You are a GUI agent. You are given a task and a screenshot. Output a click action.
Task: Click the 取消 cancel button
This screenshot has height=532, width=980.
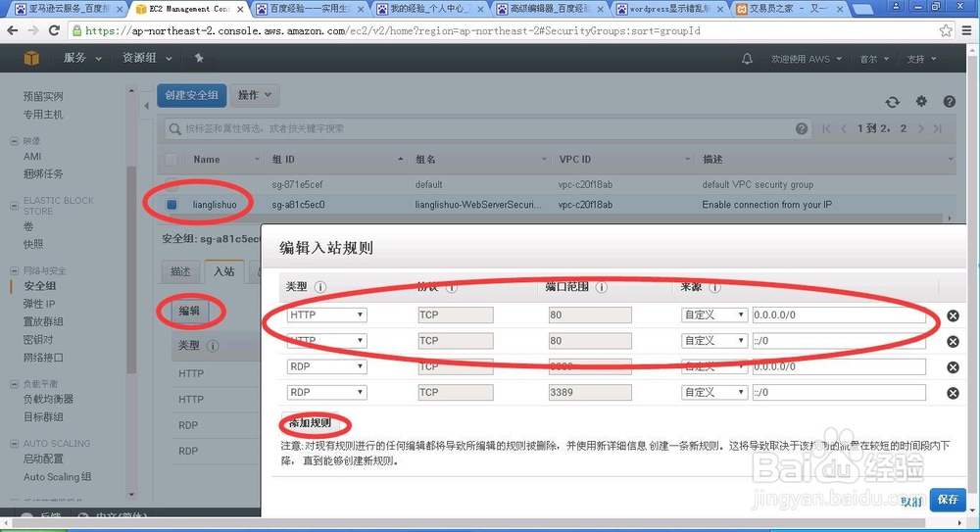pyautogui.click(x=911, y=501)
